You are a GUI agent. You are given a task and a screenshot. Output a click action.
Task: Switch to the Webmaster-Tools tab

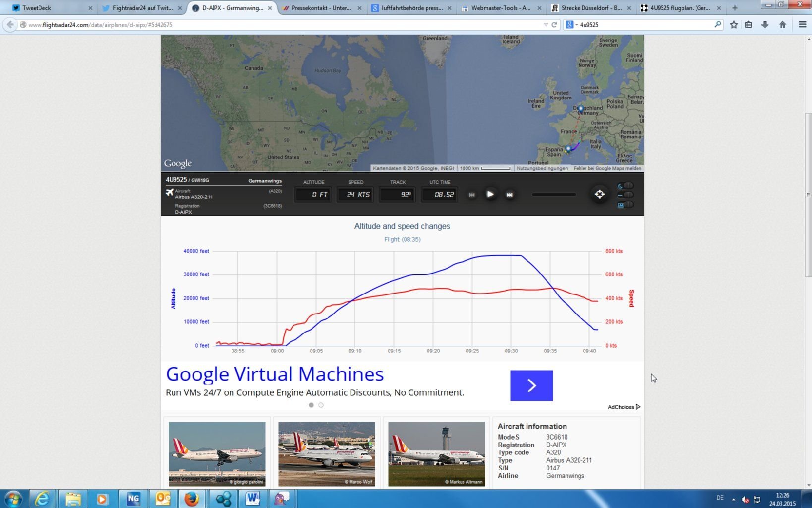501,8
